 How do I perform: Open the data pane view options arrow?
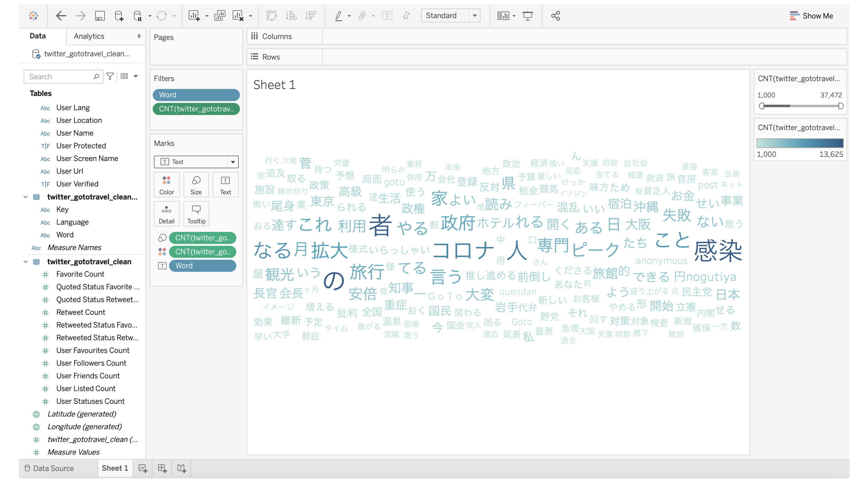(136, 76)
